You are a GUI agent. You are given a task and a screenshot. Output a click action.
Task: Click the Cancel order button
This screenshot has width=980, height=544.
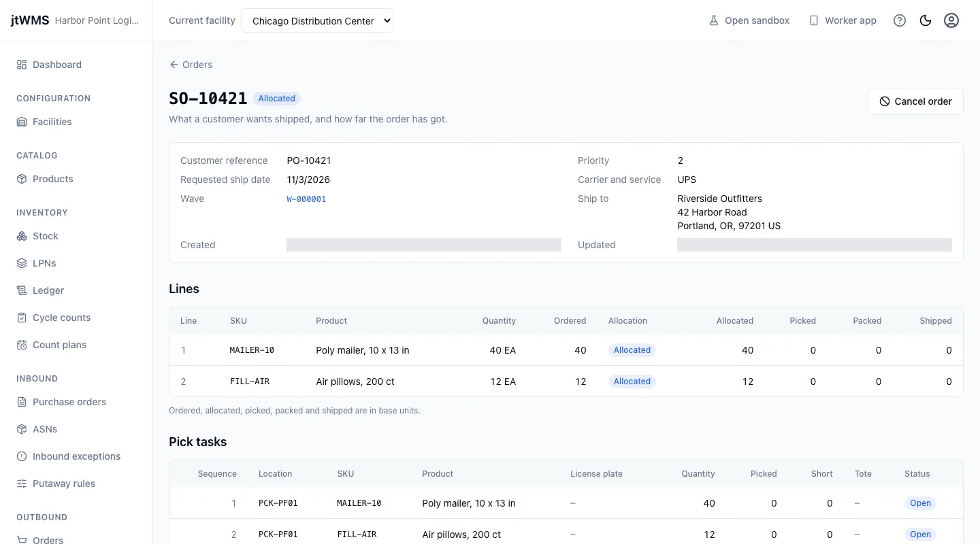click(x=915, y=101)
